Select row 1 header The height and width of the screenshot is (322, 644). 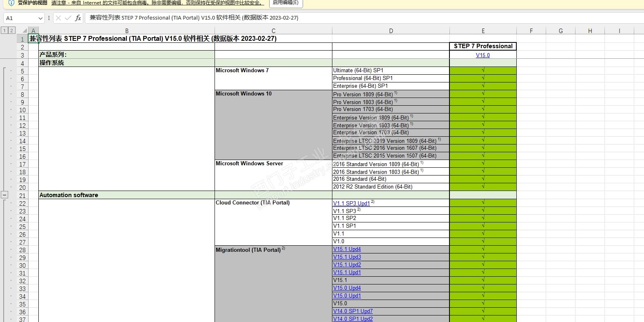click(x=22, y=39)
